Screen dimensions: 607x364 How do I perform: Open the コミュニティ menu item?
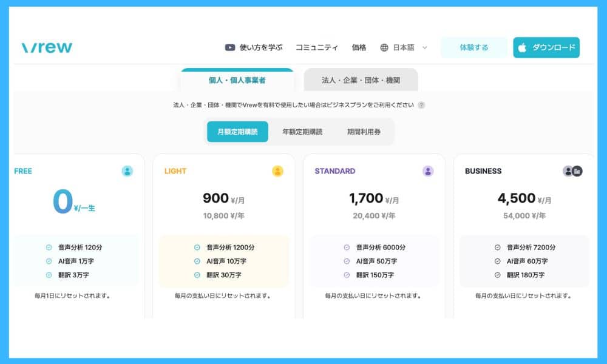[317, 47]
